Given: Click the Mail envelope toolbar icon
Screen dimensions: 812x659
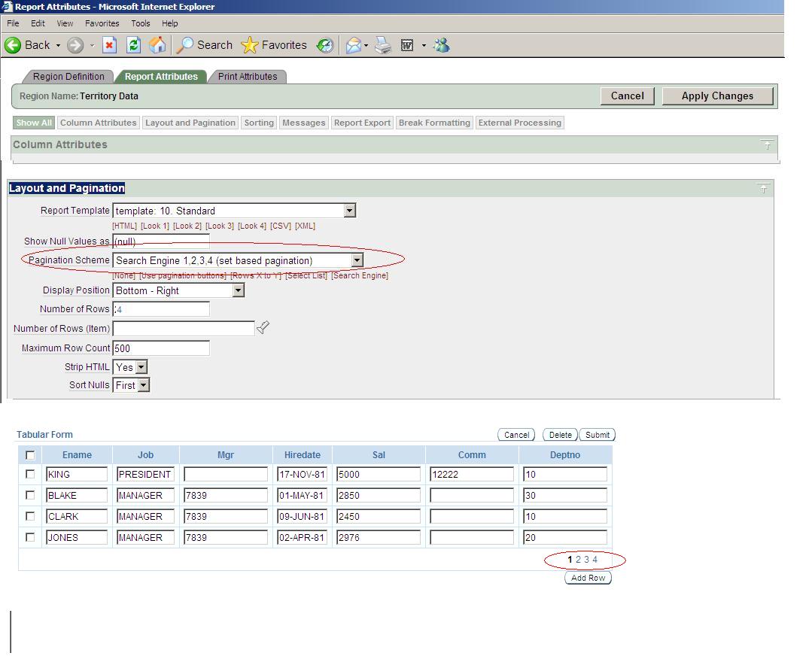Looking at the screenshot, I should [354, 45].
